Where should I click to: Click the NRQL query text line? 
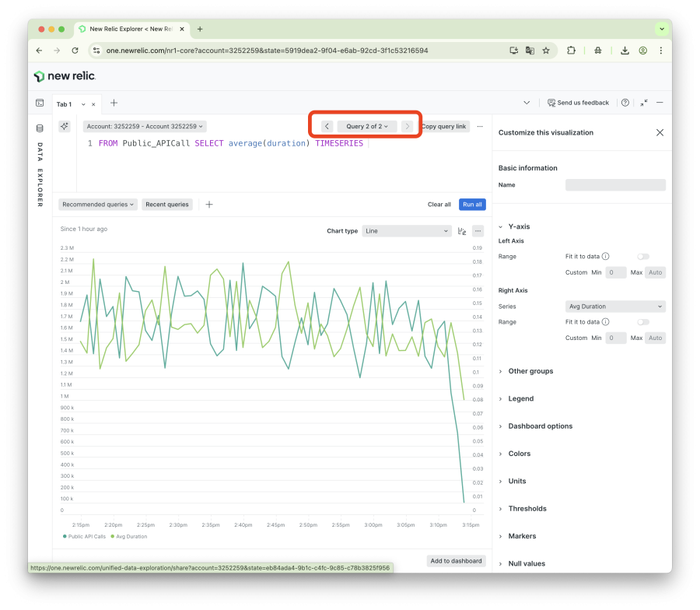tap(231, 143)
